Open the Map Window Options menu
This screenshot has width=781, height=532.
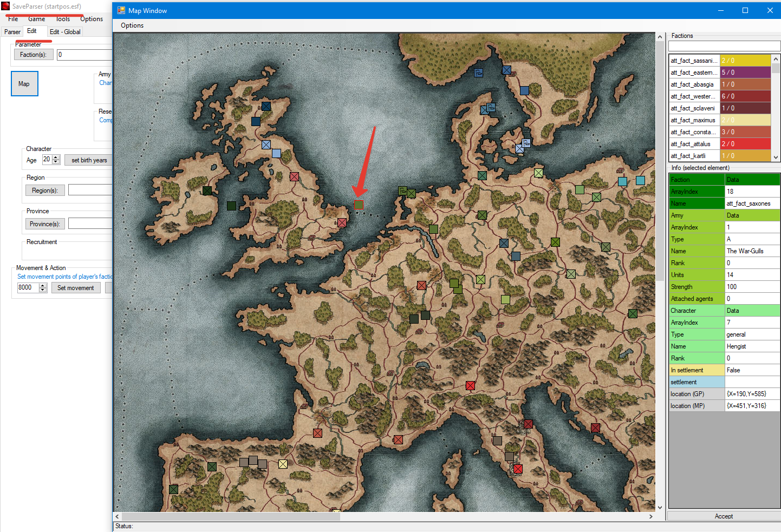(132, 25)
